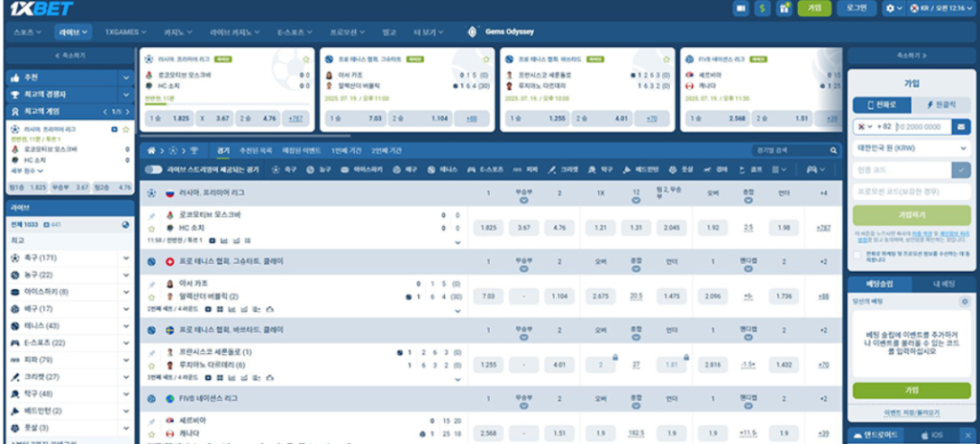
Task: Filter by 아이스하키 in sports bar
Action: (x=362, y=169)
